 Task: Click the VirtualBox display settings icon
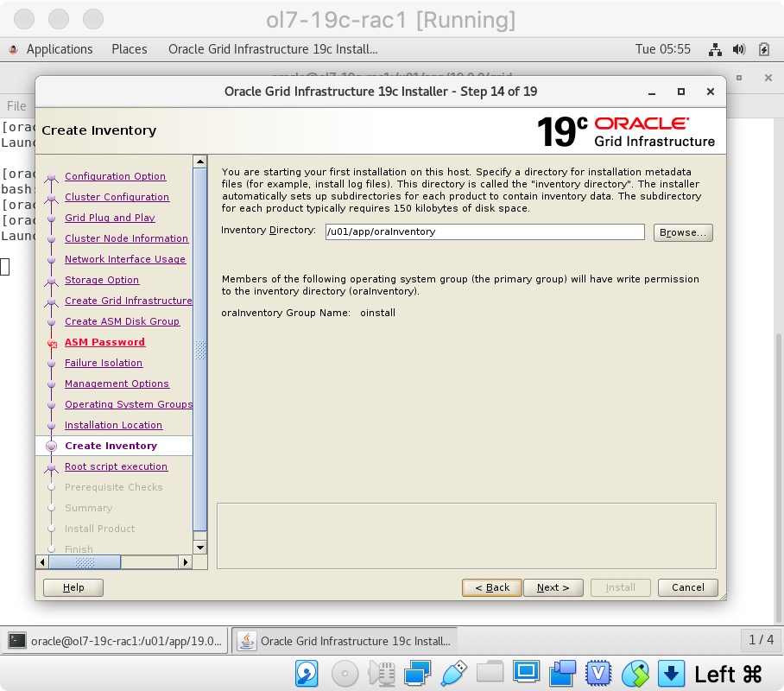point(526,673)
